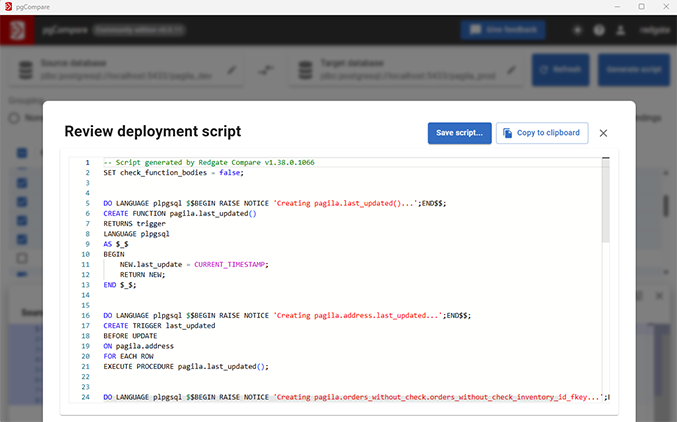Click the Generate script button behind dialog

(x=633, y=70)
